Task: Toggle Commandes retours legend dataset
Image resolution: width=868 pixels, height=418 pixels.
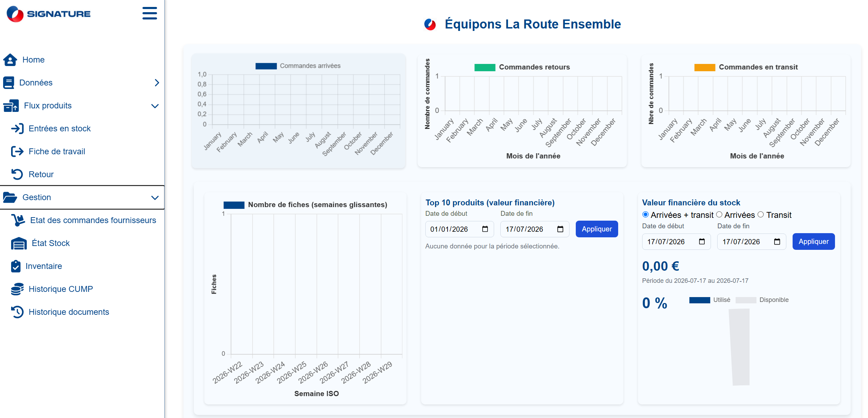Action: tap(522, 67)
